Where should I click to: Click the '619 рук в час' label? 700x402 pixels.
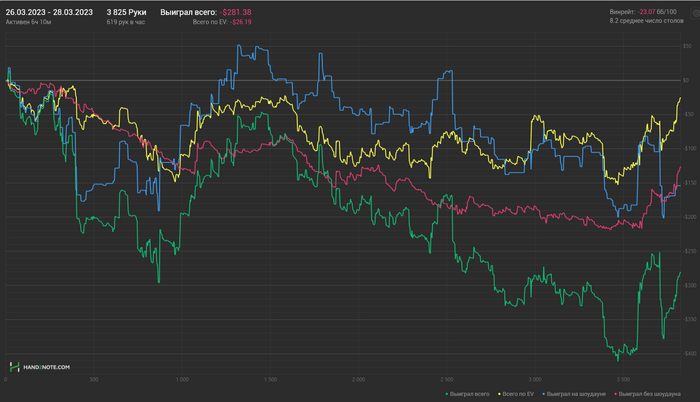pos(126,22)
